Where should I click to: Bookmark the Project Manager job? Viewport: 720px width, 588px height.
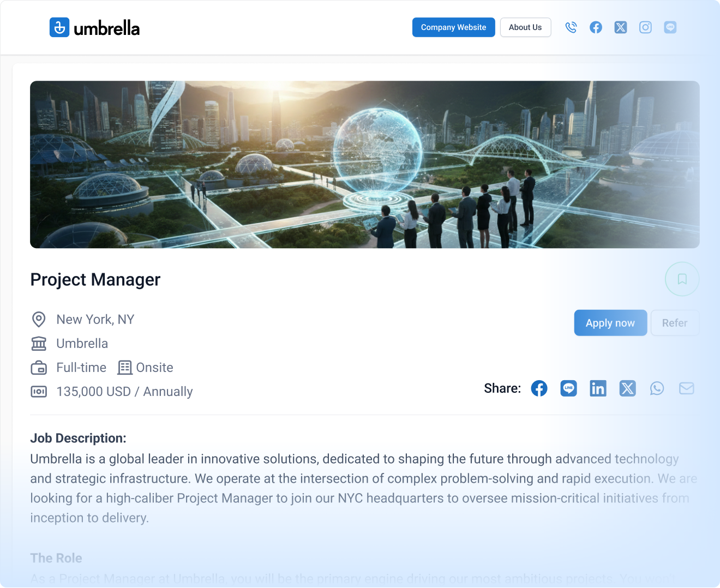(682, 279)
